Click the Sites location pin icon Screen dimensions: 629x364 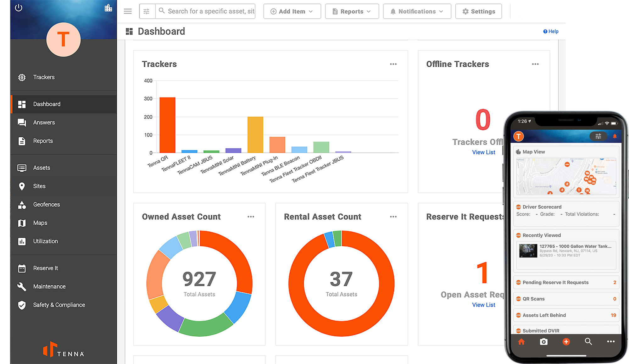(22, 186)
